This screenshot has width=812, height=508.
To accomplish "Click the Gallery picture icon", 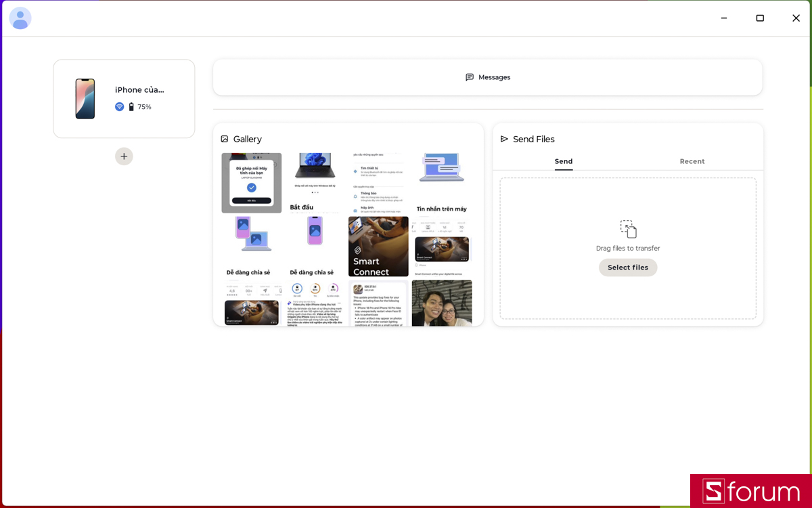I will [225, 139].
